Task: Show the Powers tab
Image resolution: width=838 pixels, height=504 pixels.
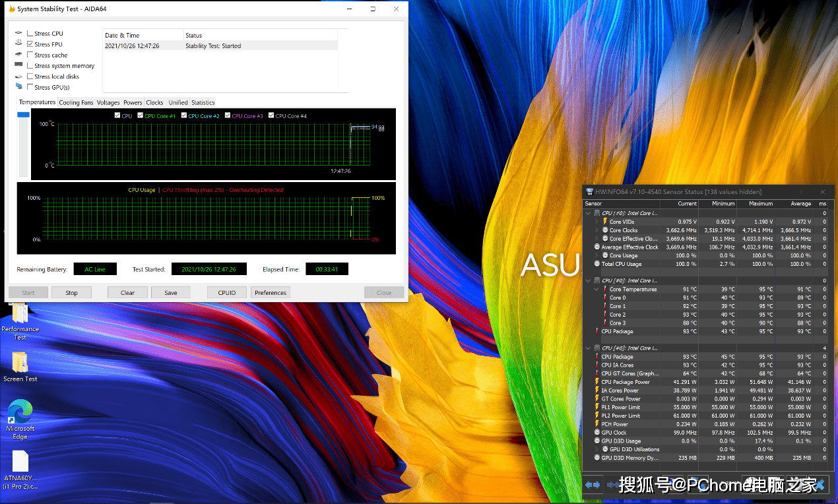Action: 133,102
